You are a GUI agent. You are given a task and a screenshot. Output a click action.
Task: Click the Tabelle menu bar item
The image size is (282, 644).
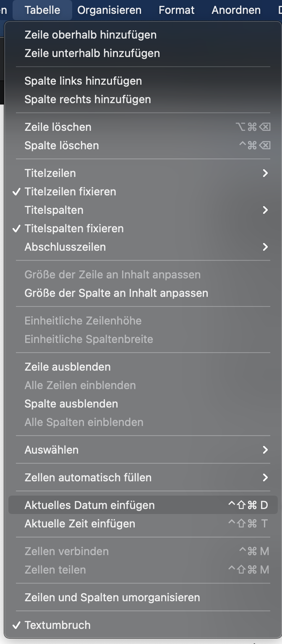pyautogui.click(x=42, y=10)
